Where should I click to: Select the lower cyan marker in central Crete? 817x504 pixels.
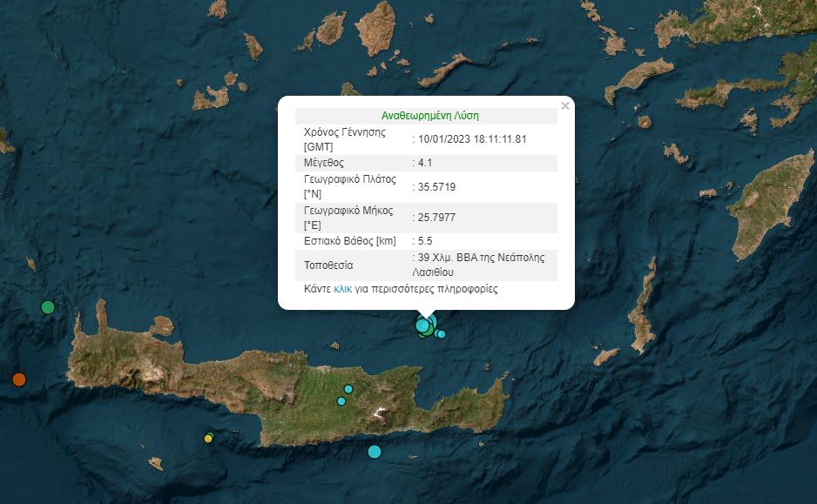(341, 401)
